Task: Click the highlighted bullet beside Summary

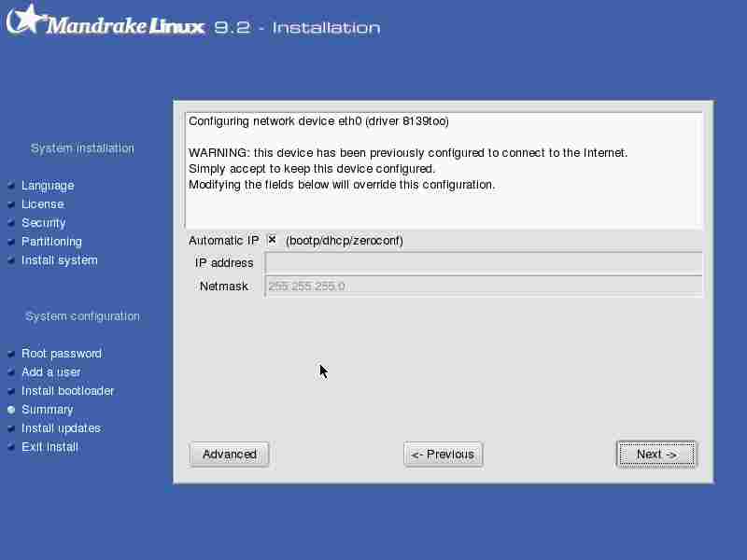Action: pyautogui.click(x=11, y=410)
